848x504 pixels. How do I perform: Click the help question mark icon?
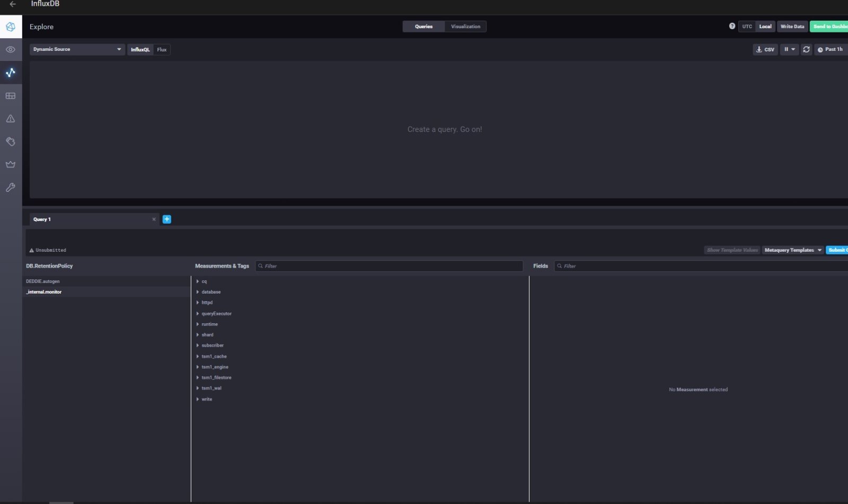tap(732, 26)
